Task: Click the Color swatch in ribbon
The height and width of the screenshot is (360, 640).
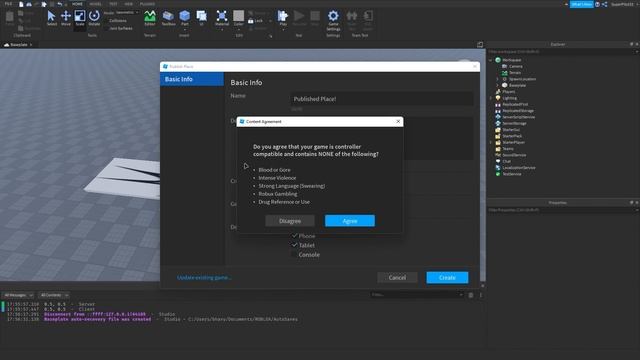Action: (238, 16)
